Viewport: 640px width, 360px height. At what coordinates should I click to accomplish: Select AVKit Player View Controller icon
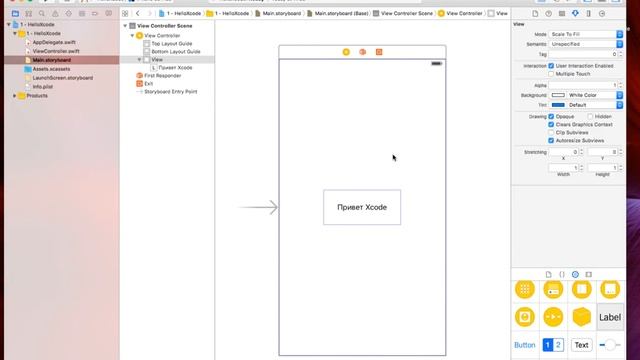pyautogui.click(x=553, y=317)
